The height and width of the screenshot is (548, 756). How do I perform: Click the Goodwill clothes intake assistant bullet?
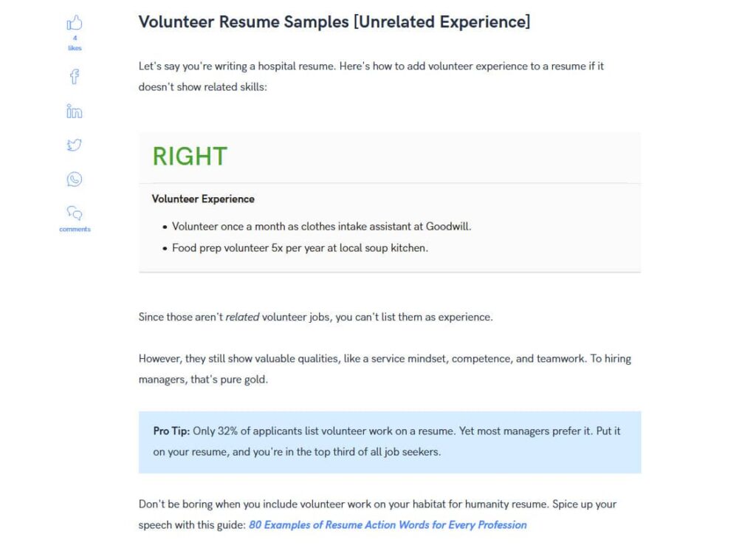click(321, 227)
